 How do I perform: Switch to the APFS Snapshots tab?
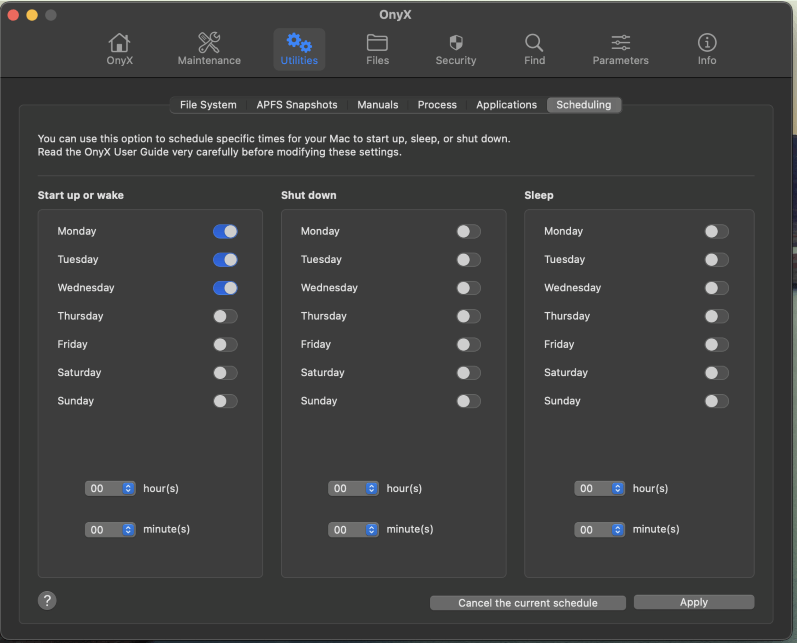(x=297, y=105)
